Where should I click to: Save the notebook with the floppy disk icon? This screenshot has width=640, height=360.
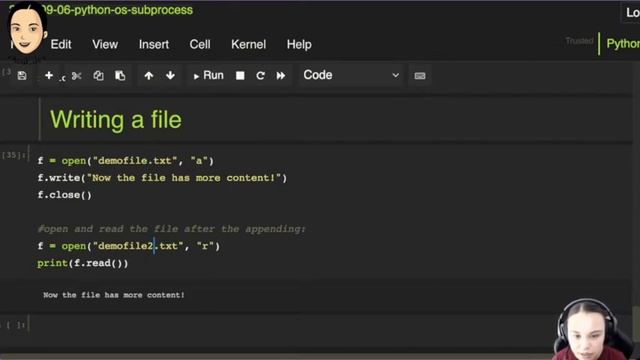point(22,76)
